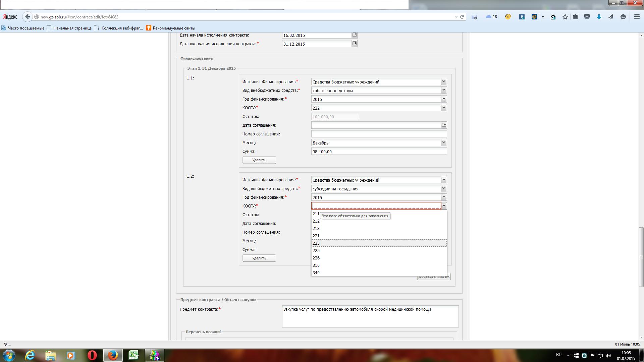Click Удалить button under payment 1.1
Screen dimensions: 644x362
pyautogui.click(x=259, y=160)
